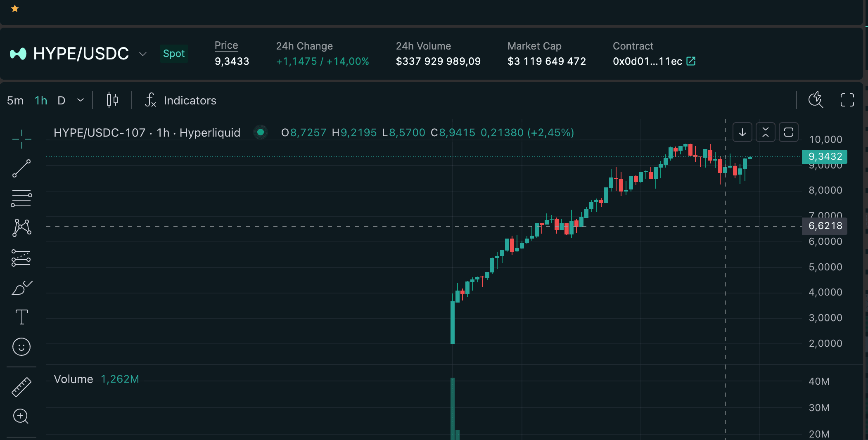Toggle the maximize chart pane button
This screenshot has height=440, width=868.
[788, 132]
